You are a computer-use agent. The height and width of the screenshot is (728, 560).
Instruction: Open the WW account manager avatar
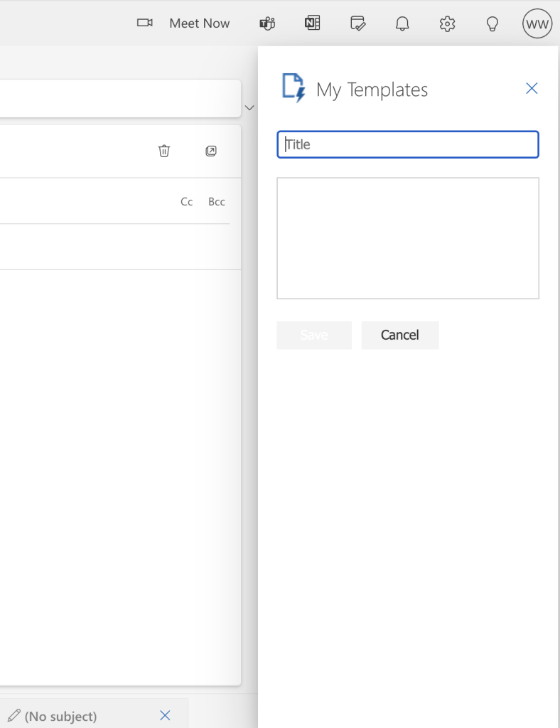[537, 24]
